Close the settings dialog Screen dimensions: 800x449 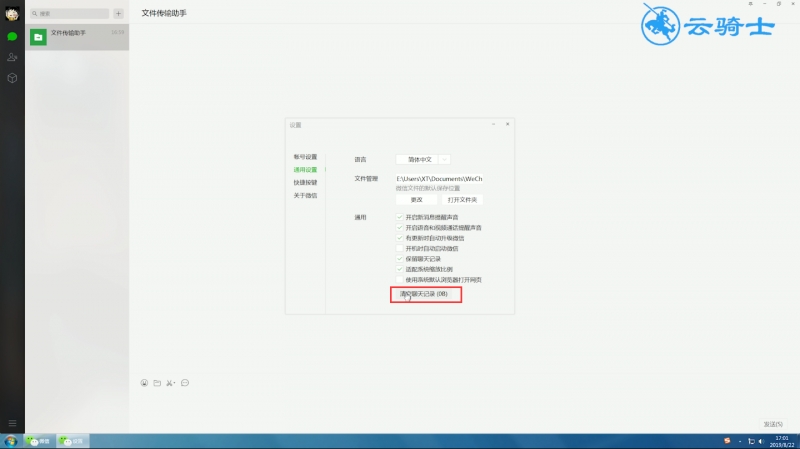click(508, 124)
